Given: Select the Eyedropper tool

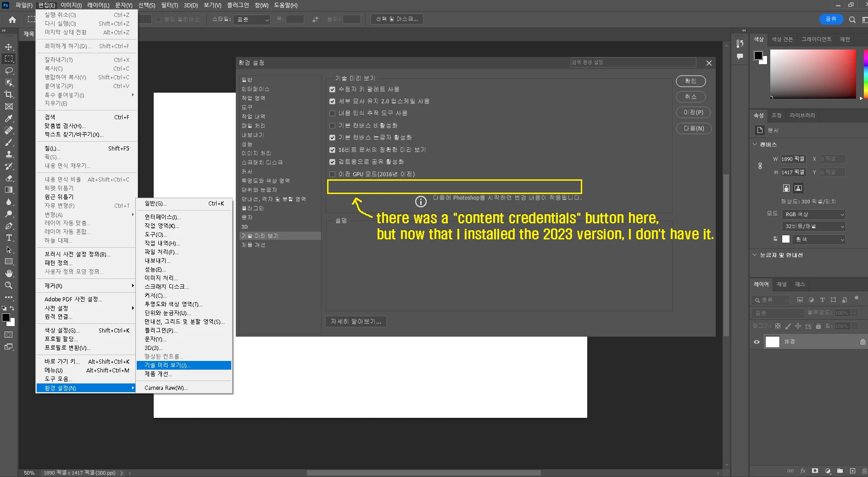Looking at the screenshot, I should 9,118.
